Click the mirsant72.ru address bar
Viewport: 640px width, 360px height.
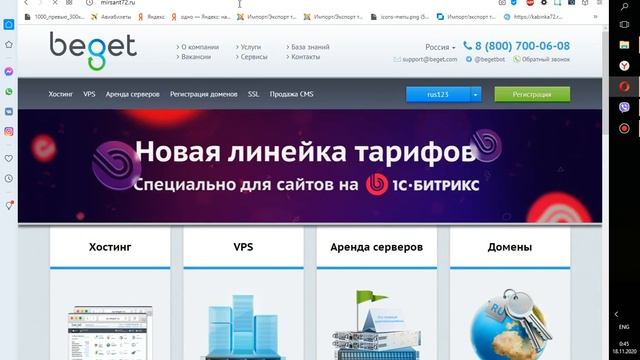[x=118, y=2]
